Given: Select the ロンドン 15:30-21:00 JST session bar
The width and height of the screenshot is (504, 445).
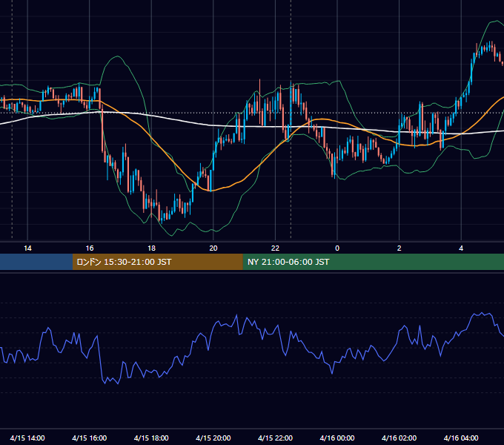Looking at the screenshot, I should (x=157, y=262).
